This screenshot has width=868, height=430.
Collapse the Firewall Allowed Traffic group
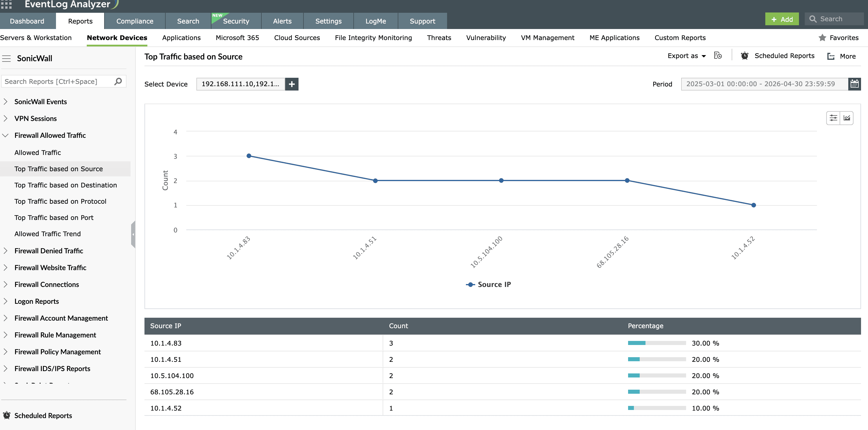6,135
